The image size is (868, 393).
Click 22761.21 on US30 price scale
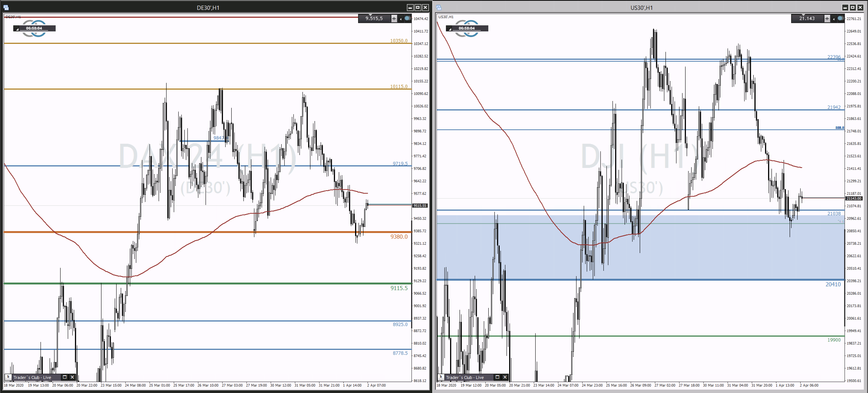[854, 19]
